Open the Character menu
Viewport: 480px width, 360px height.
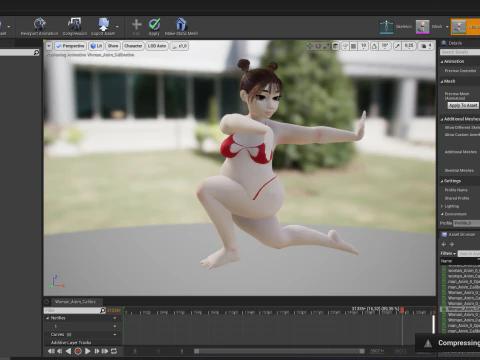pyautogui.click(x=133, y=46)
